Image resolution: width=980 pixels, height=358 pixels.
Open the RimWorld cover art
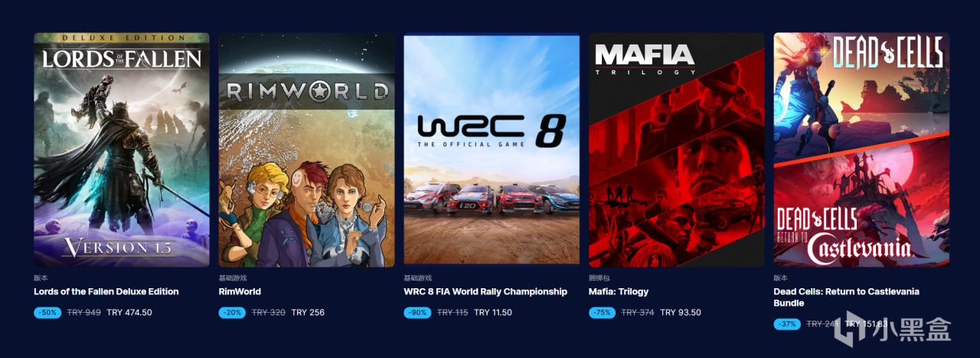pos(307,149)
